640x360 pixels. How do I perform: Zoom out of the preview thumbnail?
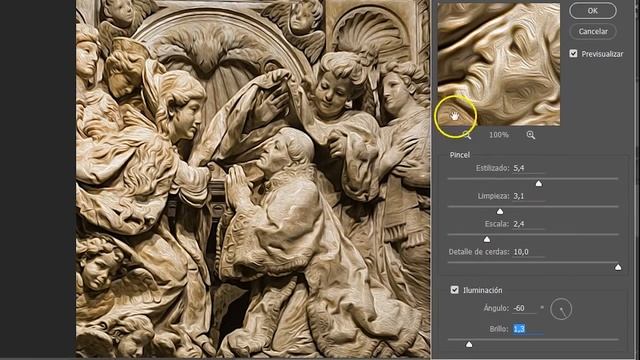[x=467, y=136]
